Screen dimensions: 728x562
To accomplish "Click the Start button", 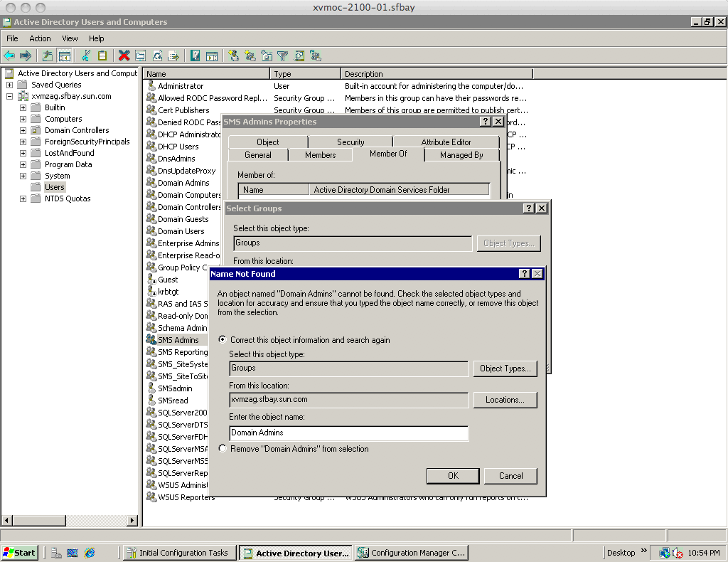I will coord(19,553).
